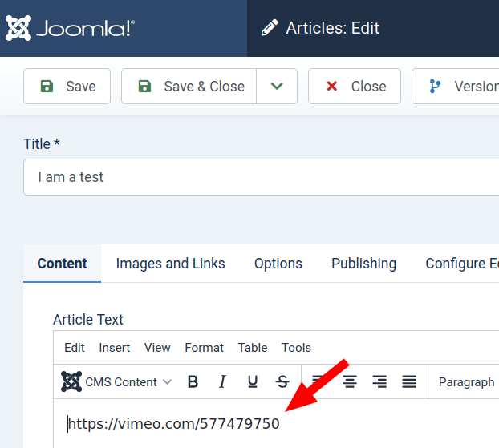499x448 pixels.
Task: Click into the Title input field
Action: [x=257, y=177]
